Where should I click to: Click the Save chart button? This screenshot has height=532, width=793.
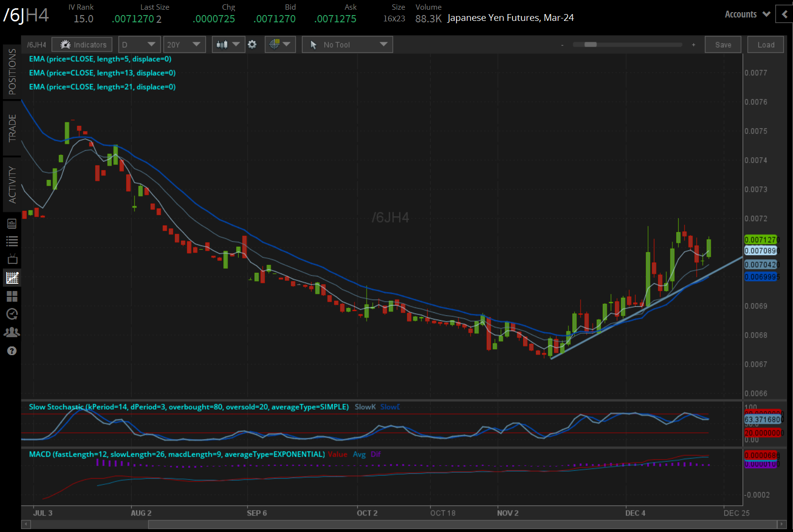[x=723, y=45]
